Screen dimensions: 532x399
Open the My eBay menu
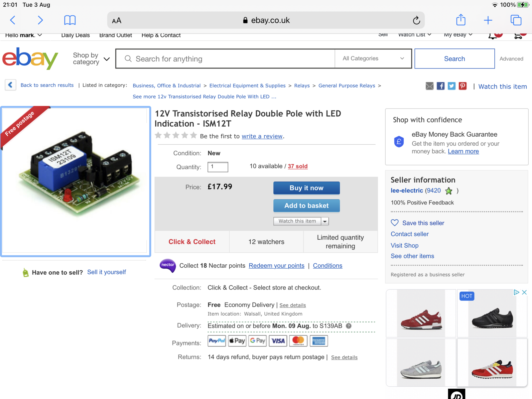(x=458, y=35)
